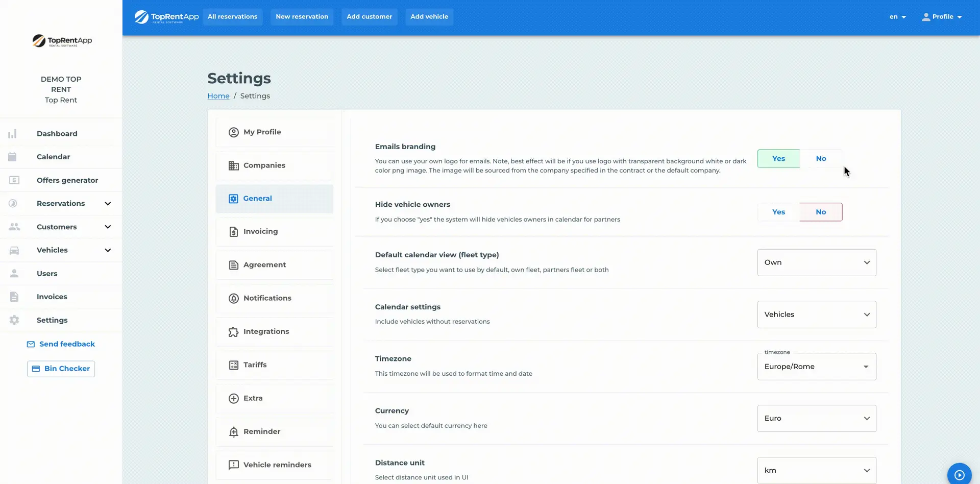Click the round play button bottom right
The height and width of the screenshot is (484, 980).
pos(959,474)
